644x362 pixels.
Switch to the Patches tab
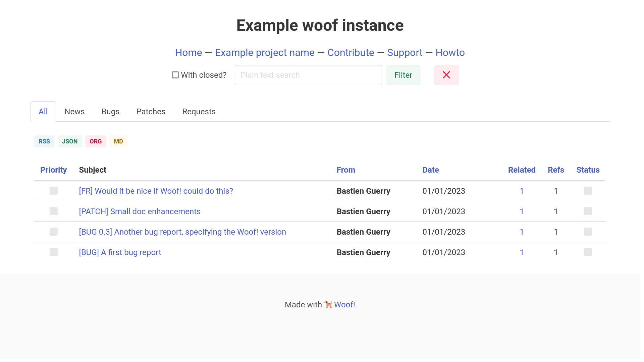click(x=151, y=112)
